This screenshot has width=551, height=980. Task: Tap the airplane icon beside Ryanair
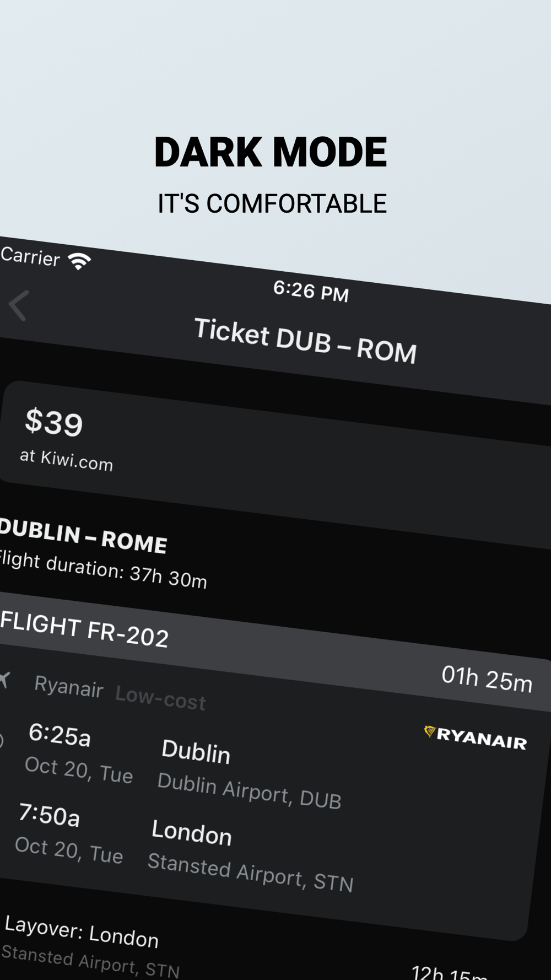[x=4, y=680]
